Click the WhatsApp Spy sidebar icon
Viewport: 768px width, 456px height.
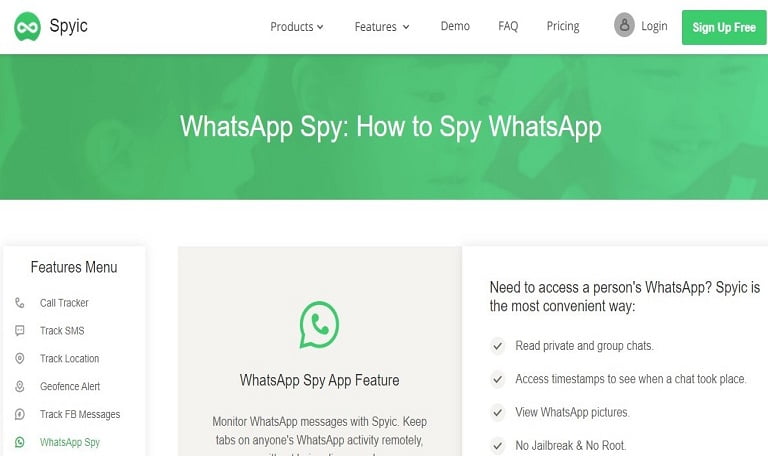pos(20,442)
